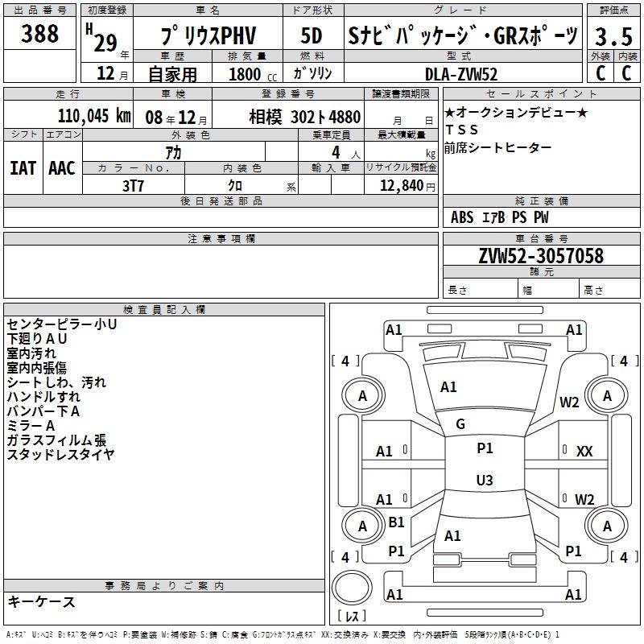Click the 注意事項欄 section header

[x=221, y=238]
